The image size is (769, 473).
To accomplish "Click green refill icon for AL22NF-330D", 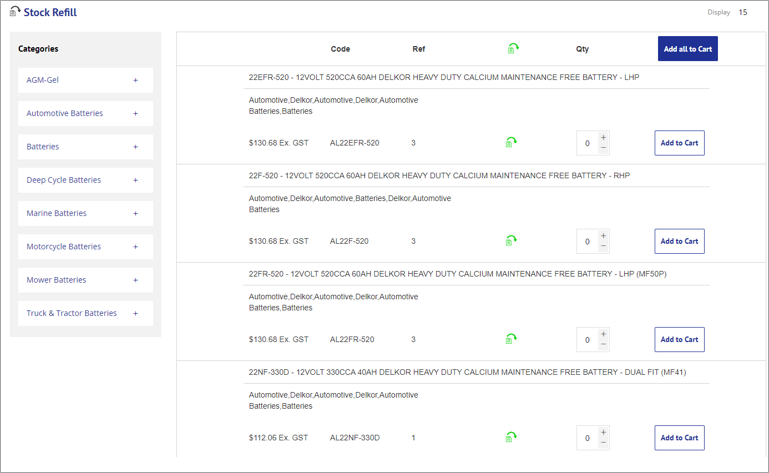I will click(511, 437).
